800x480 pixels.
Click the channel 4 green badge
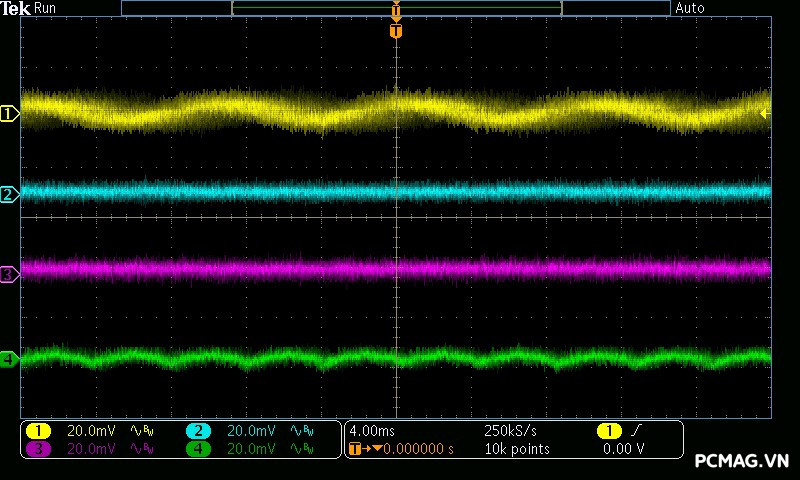(x=198, y=449)
